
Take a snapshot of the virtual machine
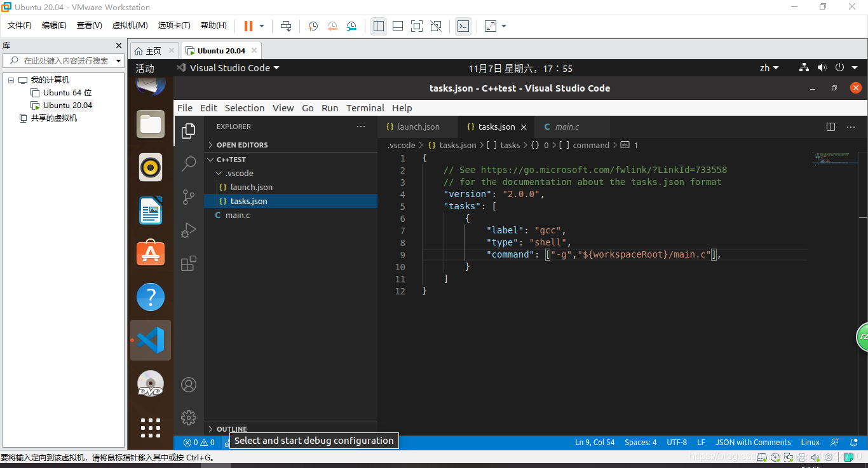313,26
